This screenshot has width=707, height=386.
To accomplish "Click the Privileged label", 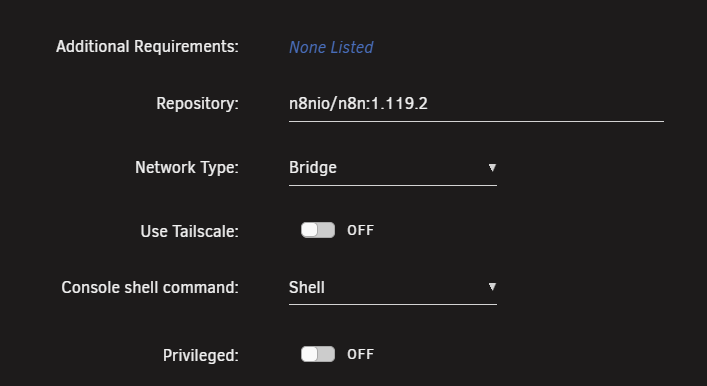I will pyautogui.click(x=201, y=355).
